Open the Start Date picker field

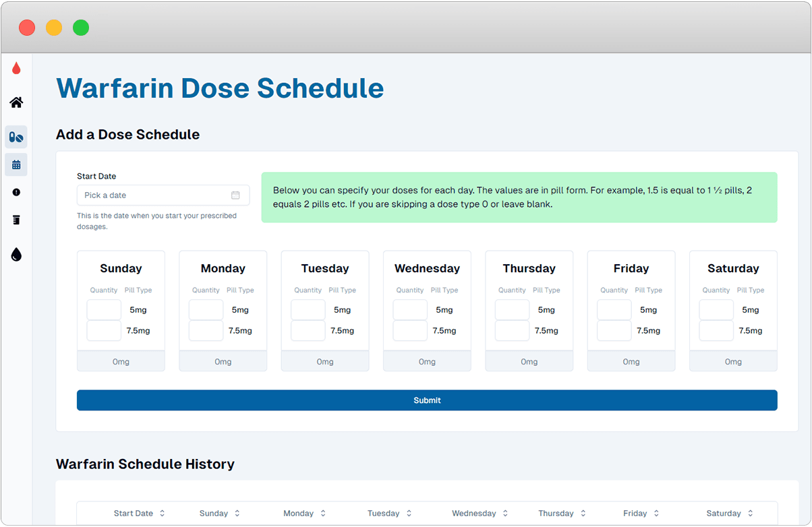tap(156, 195)
